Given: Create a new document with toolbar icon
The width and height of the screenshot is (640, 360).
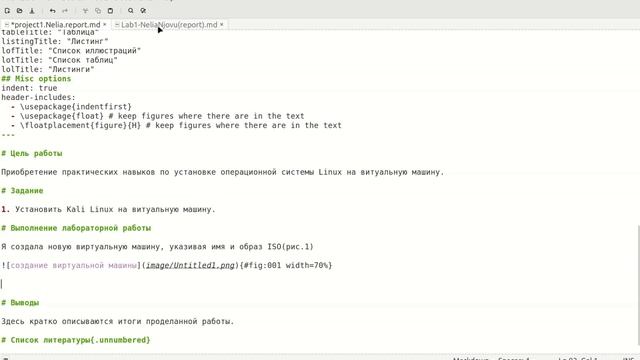Looking at the screenshot, I should click(x=7, y=11).
